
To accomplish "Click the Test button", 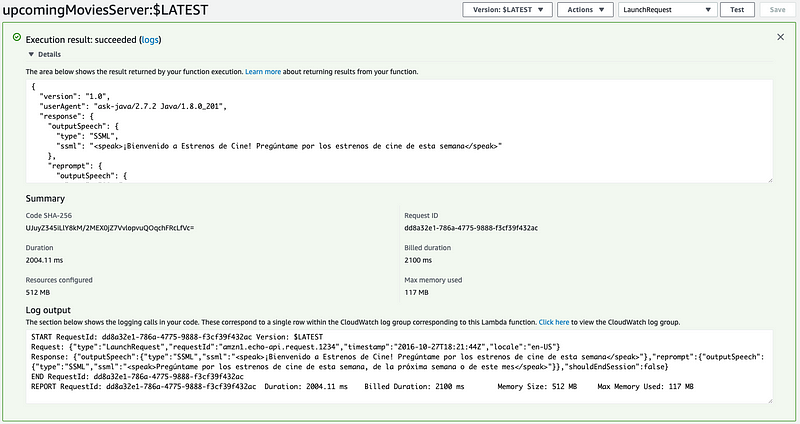I will coord(736,9).
